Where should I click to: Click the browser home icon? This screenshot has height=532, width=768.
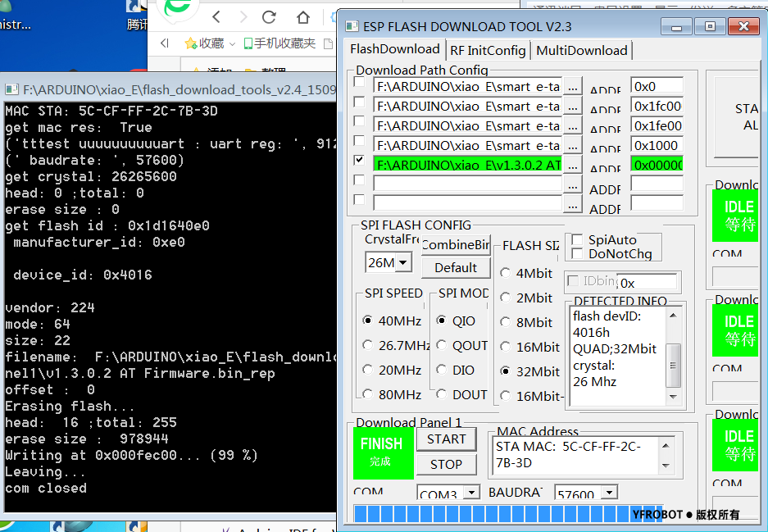pyautogui.click(x=303, y=16)
